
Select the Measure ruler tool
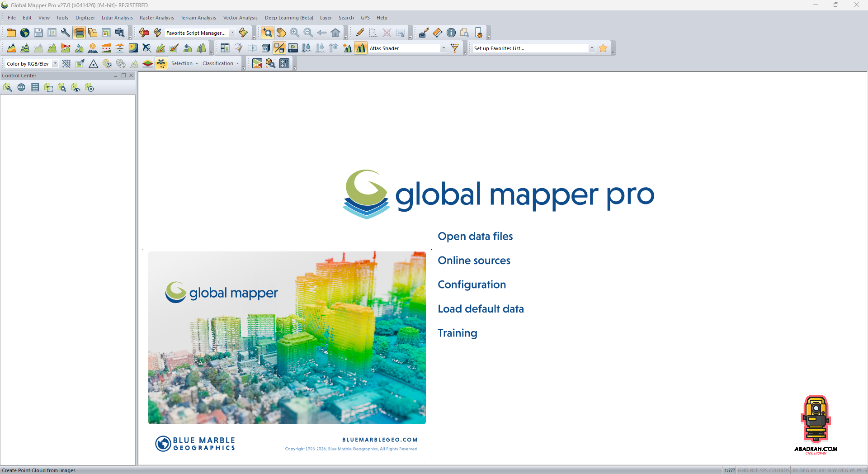(438, 33)
